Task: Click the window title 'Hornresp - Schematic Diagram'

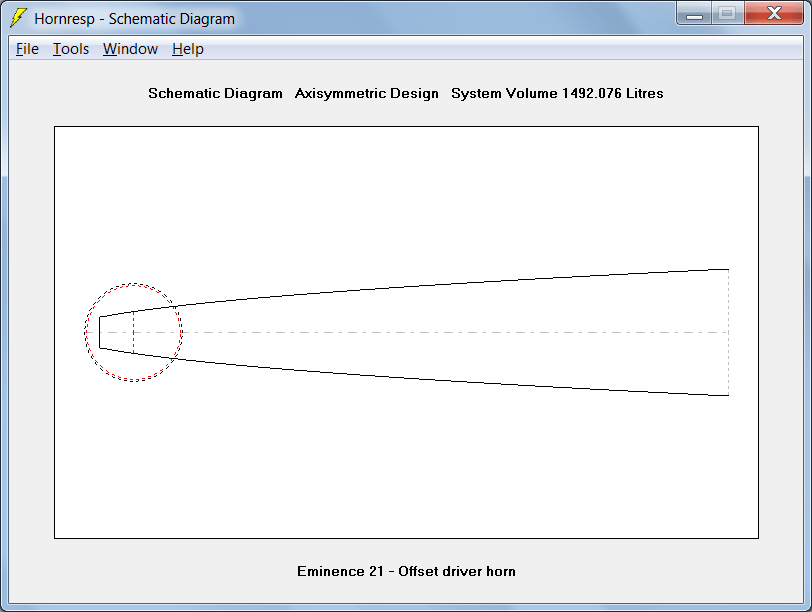Action: 135,19
